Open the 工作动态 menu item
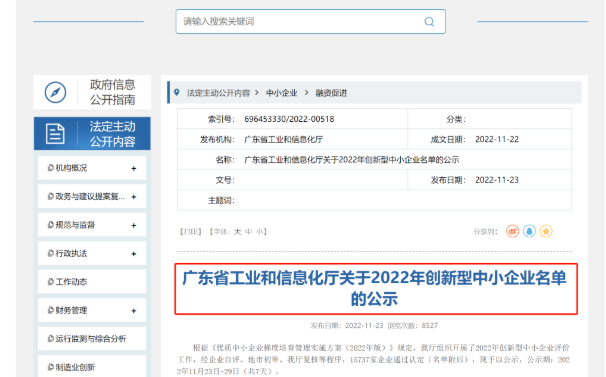Screen dimensions: 606x377 coord(92,281)
